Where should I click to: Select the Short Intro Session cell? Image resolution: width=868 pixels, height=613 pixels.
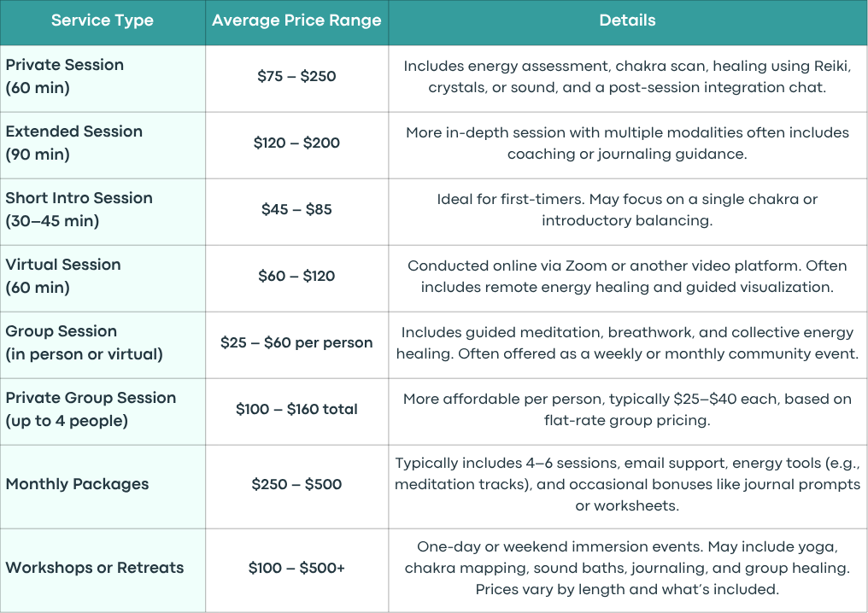(x=103, y=212)
